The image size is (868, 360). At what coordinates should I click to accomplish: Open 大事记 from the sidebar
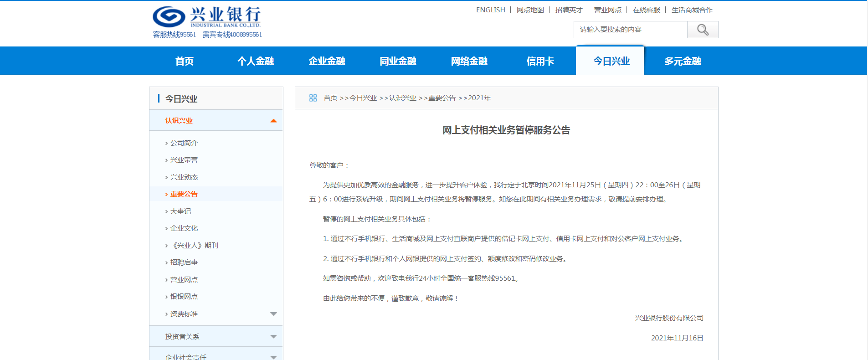click(180, 211)
